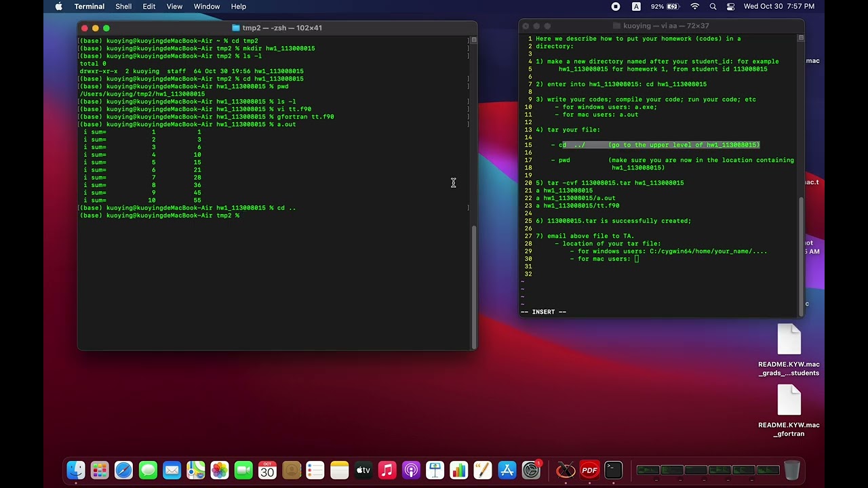The width and height of the screenshot is (868, 488).
Task: Open Podcasts from the Dock
Action: 411,470
